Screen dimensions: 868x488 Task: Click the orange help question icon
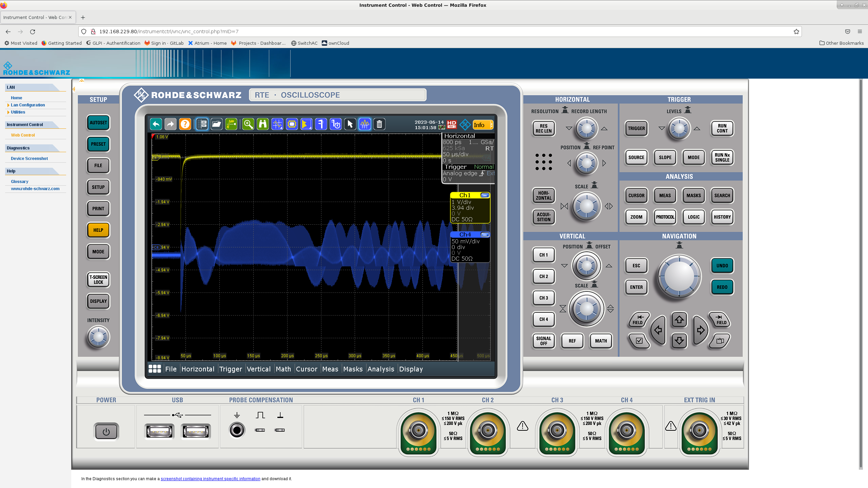(185, 124)
